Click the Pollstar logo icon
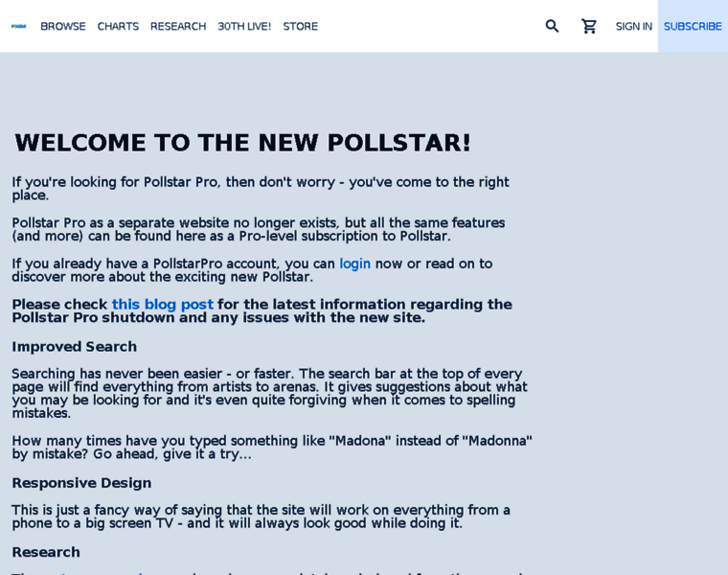 tap(18, 26)
